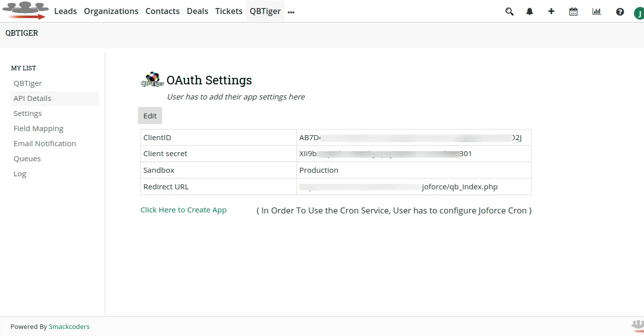The height and width of the screenshot is (336, 644).
Task: Select Field Mapping in the sidebar
Action: tap(38, 128)
